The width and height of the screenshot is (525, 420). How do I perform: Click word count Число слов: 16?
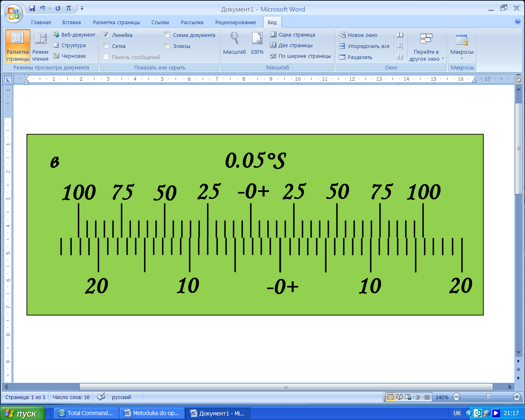[71, 397]
